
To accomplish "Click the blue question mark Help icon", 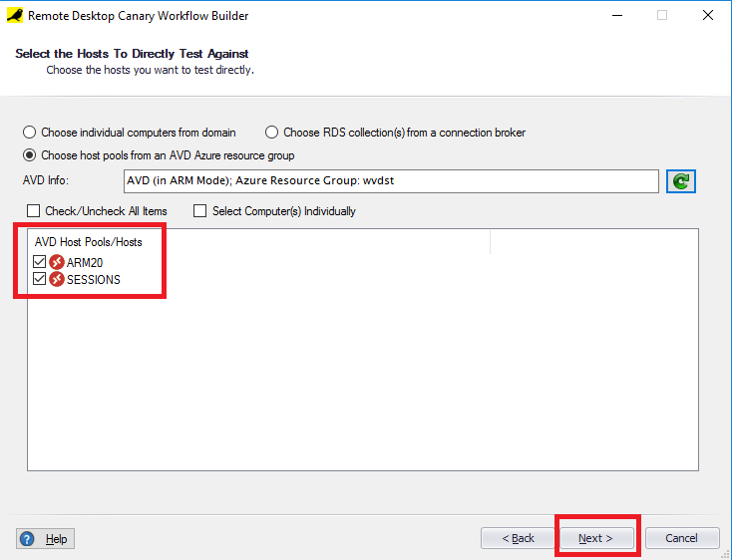I will point(27,538).
